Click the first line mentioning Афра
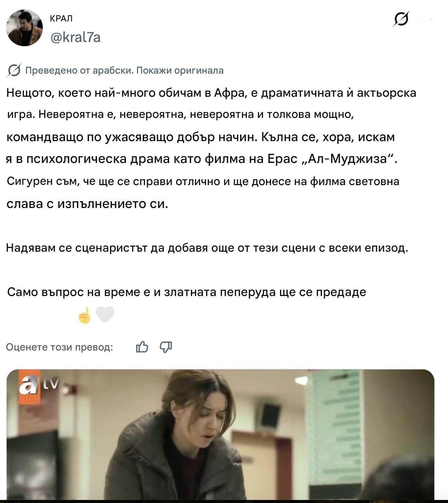This screenshot has height=503, width=448. pyautogui.click(x=211, y=93)
